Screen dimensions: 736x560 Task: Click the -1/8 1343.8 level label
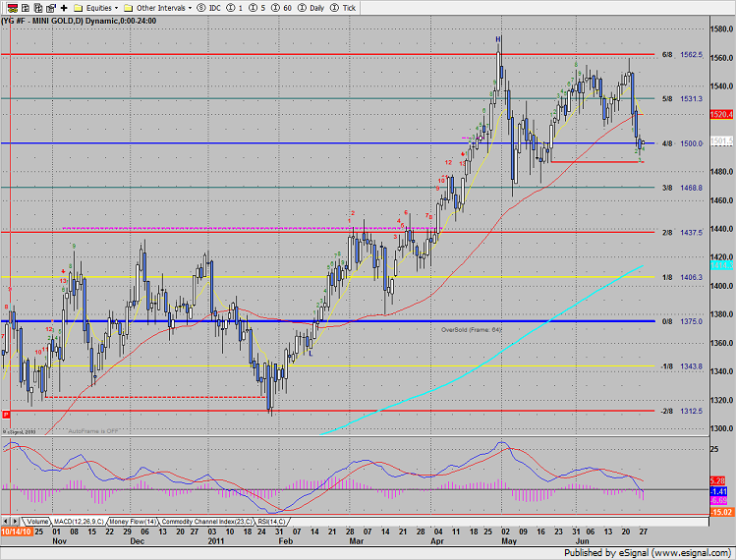click(x=682, y=366)
